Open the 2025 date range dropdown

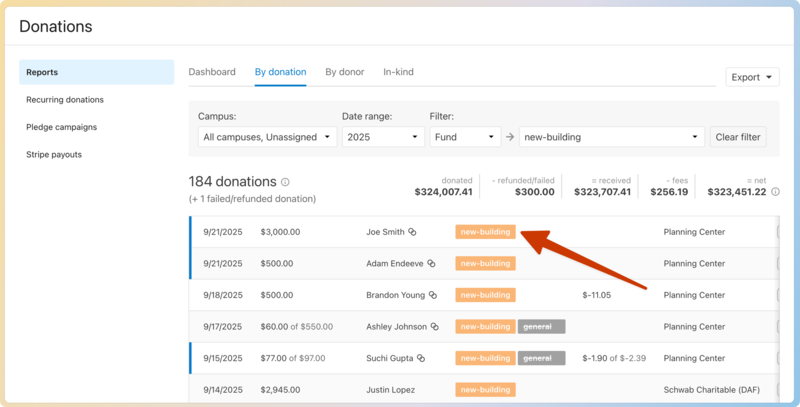(x=381, y=137)
